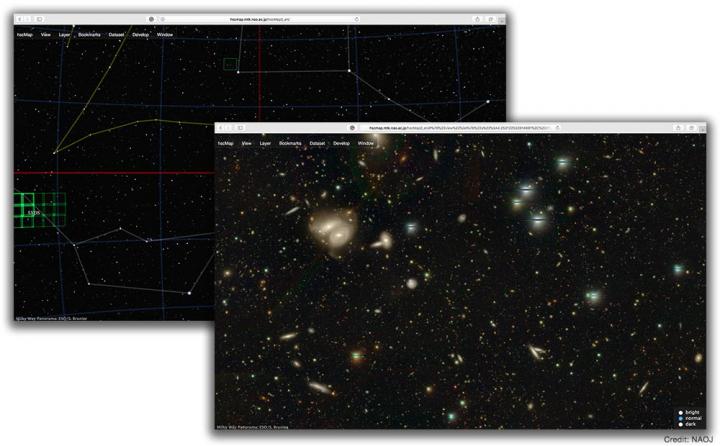This screenshot has height=446, width=720.
Task: Click address bar in back browser window
Action: coord(259,19)
